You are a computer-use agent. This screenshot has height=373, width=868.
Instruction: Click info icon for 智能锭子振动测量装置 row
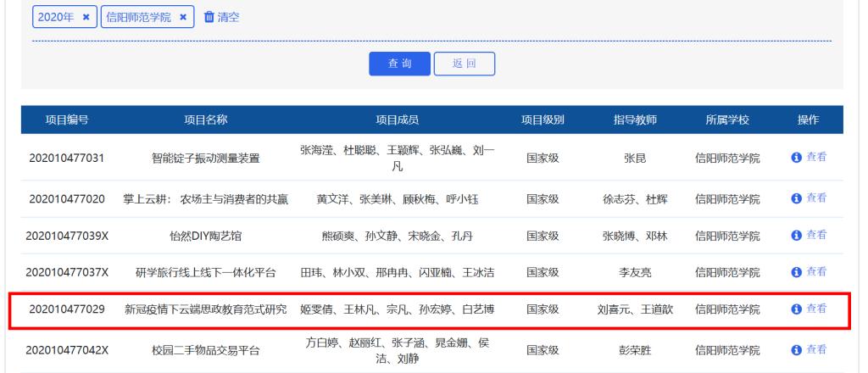coord(796,157)
